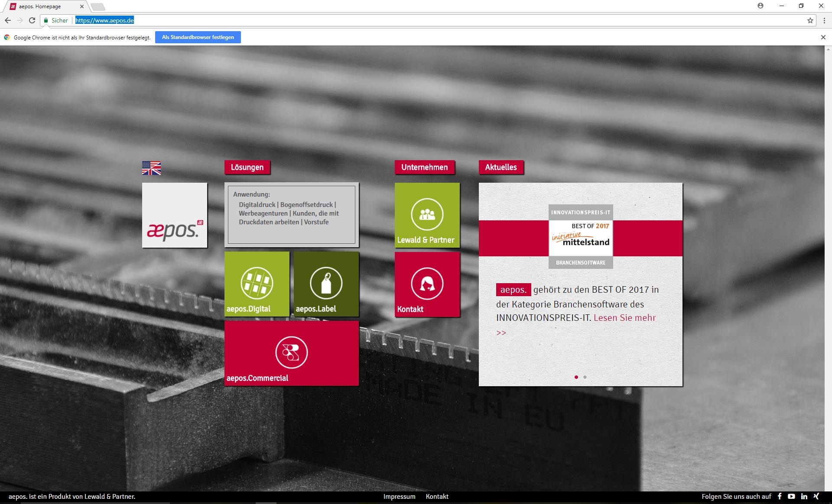Click the Impressum footer link

click(399, 497)
